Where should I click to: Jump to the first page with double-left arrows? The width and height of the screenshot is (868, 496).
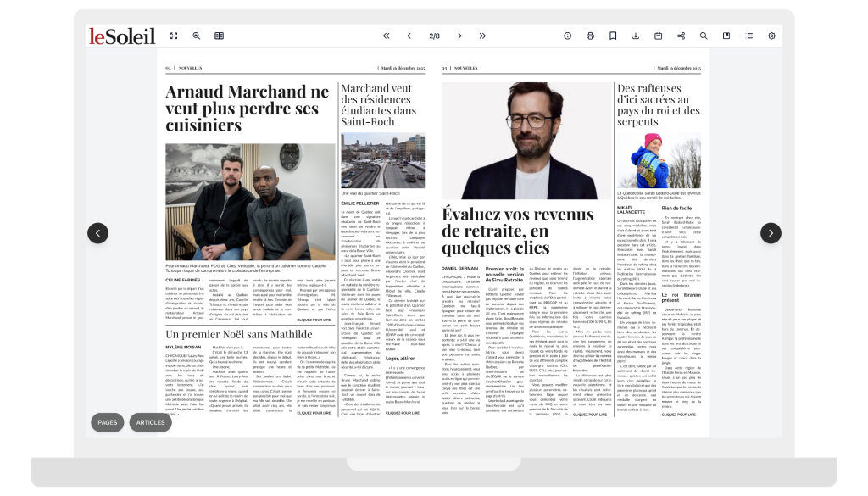point(387,36)
